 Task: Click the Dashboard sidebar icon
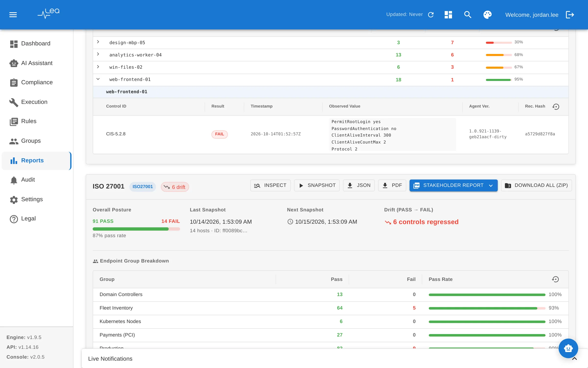click(x=14, y=44)
